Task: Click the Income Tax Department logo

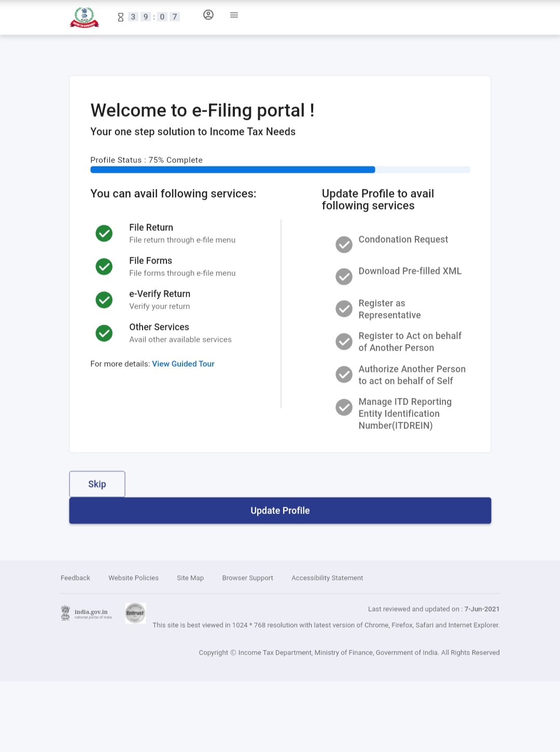Action: coord(85,17)
